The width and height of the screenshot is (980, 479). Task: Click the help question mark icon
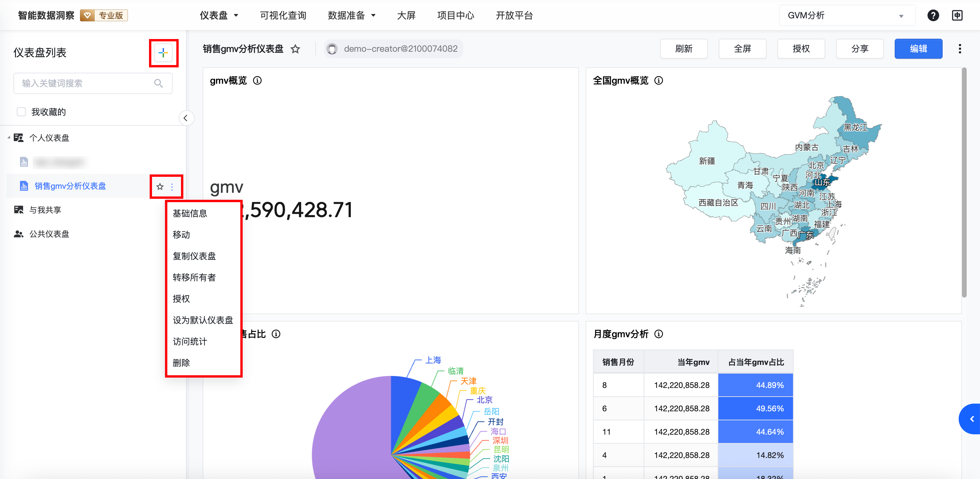(933, 15)
